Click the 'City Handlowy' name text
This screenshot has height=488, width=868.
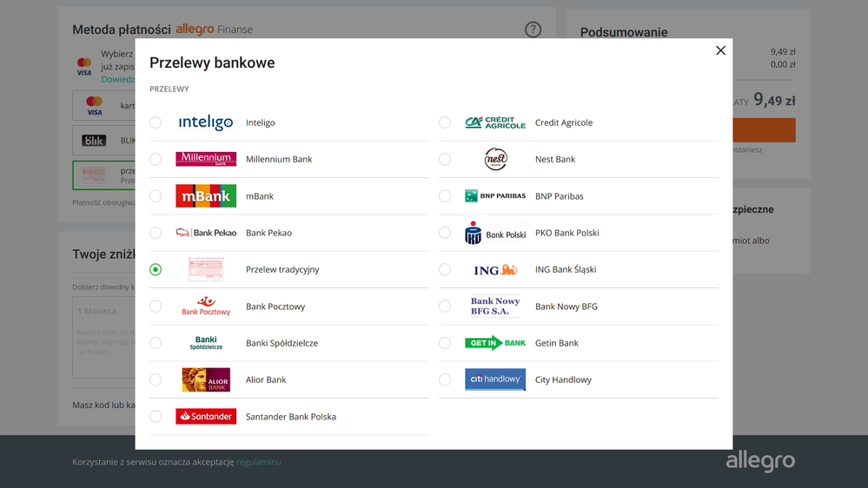click(563, 380)
